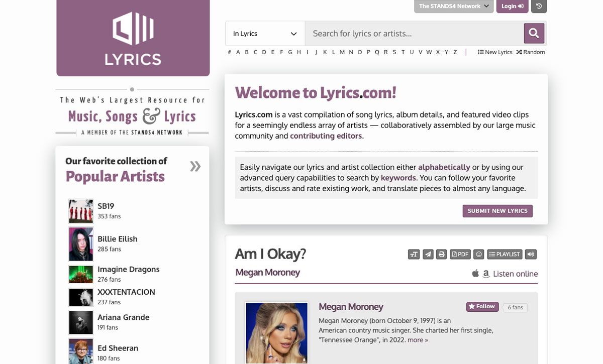603x364 pixels.
Task: Open the Am I Okay? song title
Action: 270,254
